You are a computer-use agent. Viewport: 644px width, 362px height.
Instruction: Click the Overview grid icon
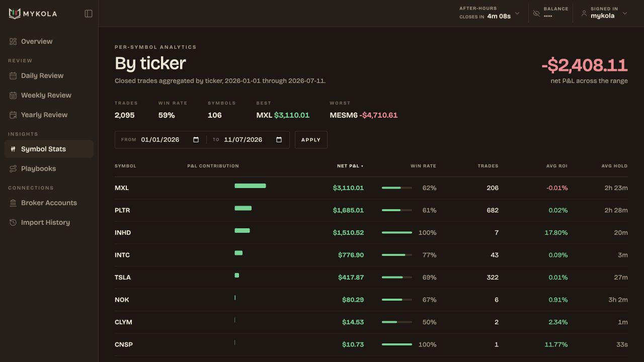[x=13, y=41]
